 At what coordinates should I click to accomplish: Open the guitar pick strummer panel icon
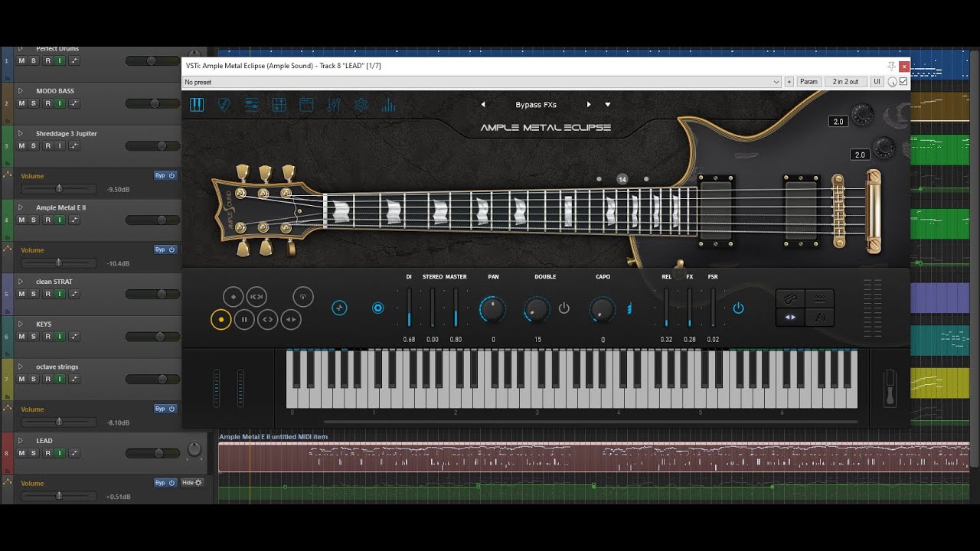coord(224,105)
